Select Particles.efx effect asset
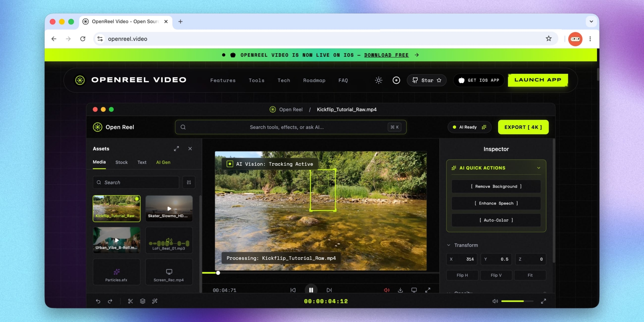The height and width of the screenshot is (322, 644). tap(116, 272)
